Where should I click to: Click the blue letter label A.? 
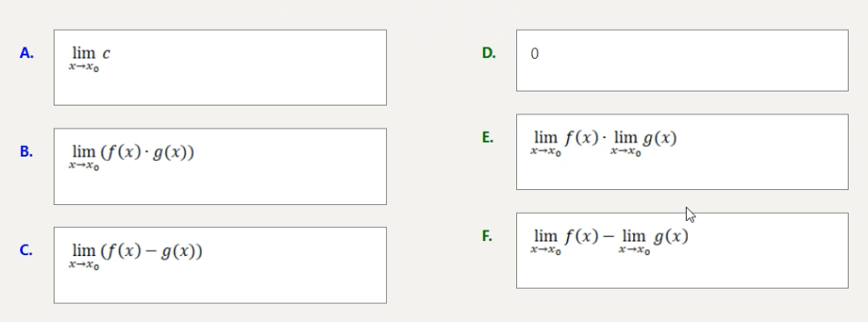tap(26, 53)
